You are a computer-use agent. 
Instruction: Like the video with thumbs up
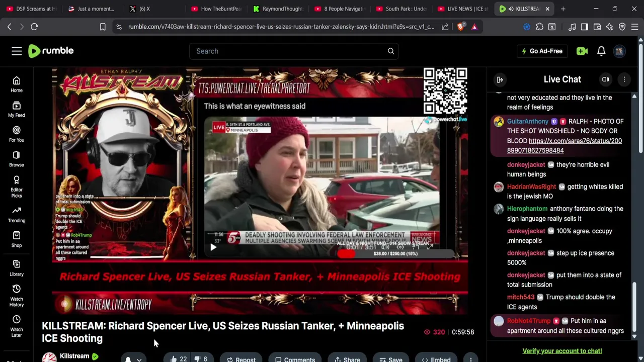[178, 359]
